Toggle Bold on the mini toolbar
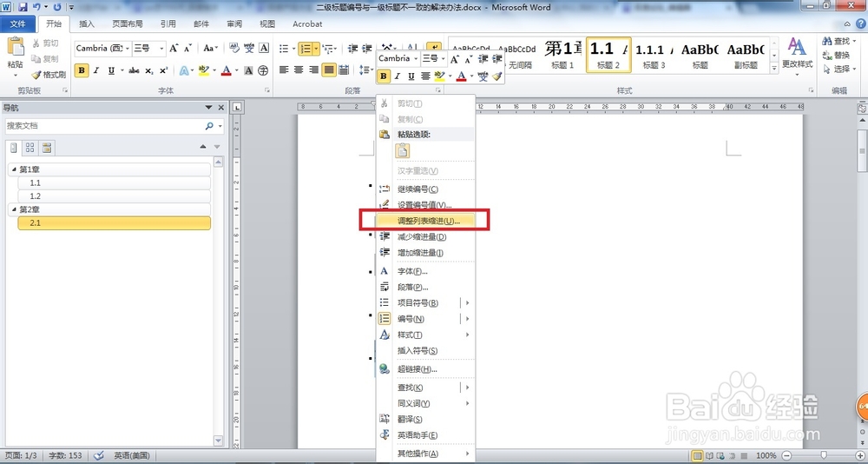Viewport: 868px width, 464px height. [x=383, y=76]
